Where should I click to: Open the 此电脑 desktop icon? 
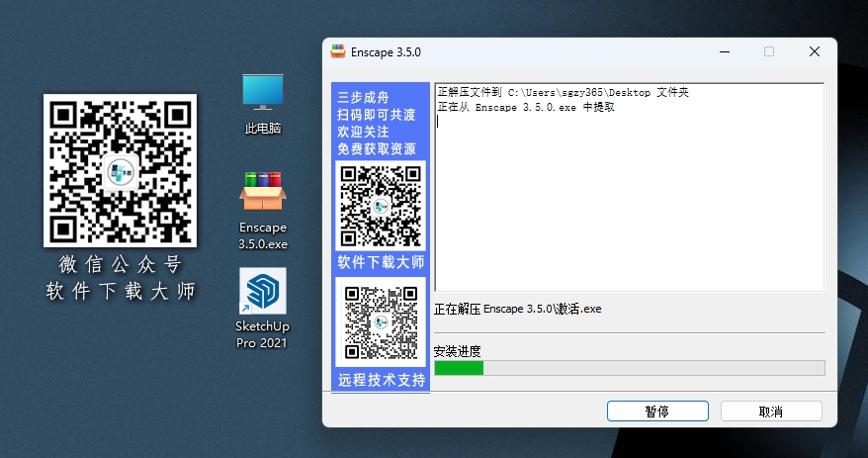click(x=263, y=104)
